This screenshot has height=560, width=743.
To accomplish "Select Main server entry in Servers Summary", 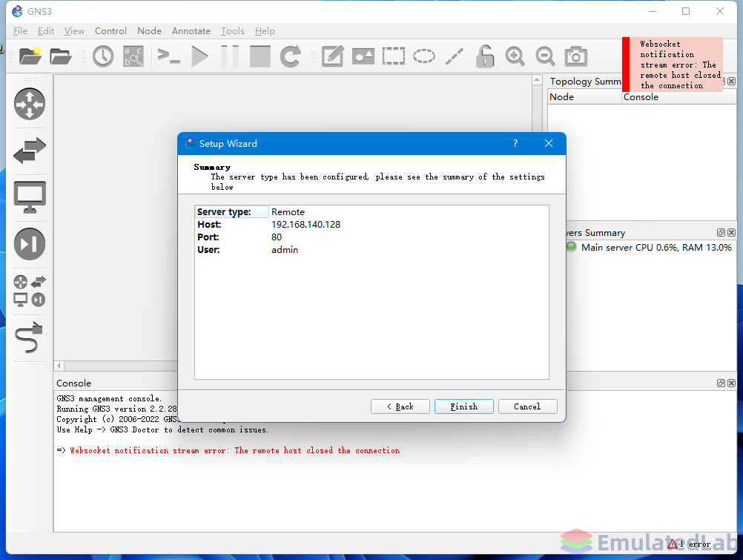I will pos(656,248).
